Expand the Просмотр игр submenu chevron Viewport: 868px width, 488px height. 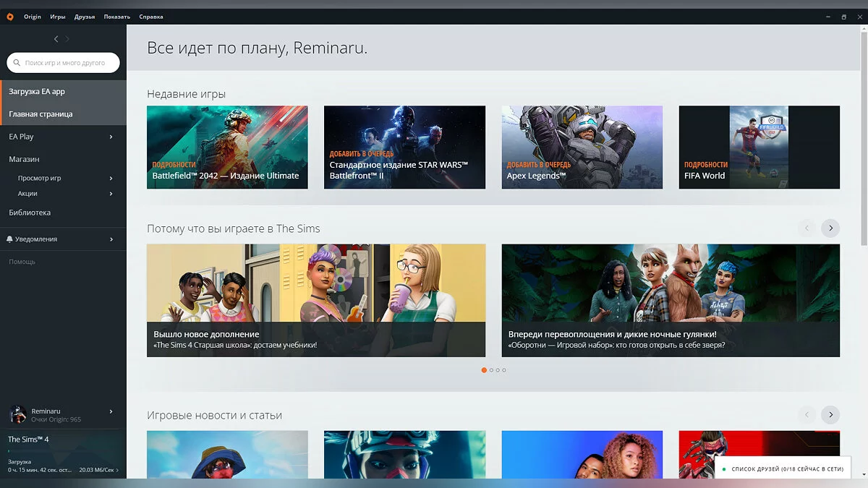[x=111, y=178]
